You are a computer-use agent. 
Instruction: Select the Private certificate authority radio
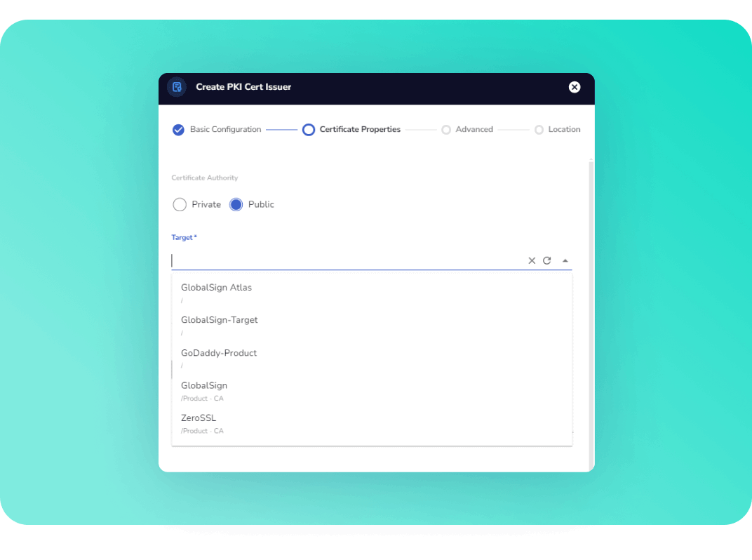[x=180, y=205]
